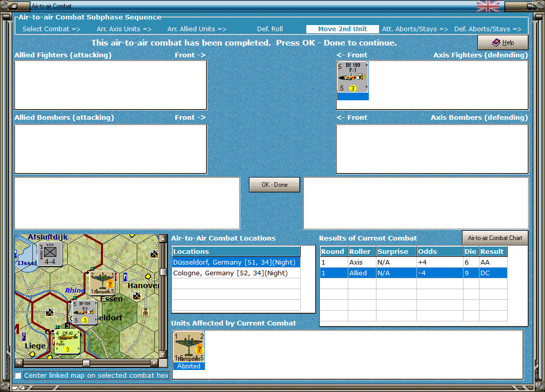545x392 pixels.
Task: Click the map's vertical scrollbar thumb
Action: (x=163, y=272)
